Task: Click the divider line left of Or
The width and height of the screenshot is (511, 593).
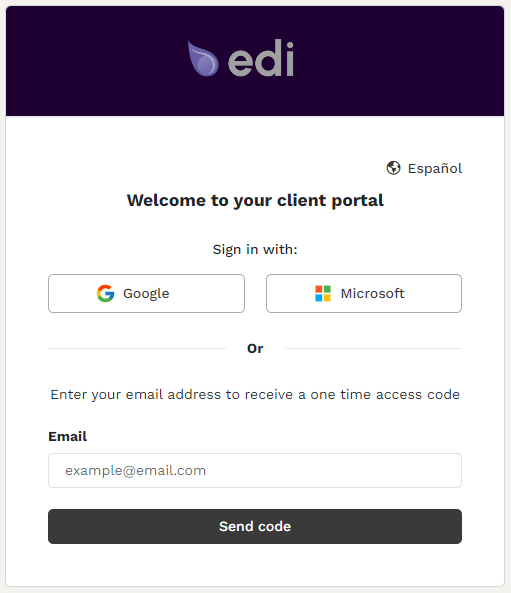Action: (137, 348)
